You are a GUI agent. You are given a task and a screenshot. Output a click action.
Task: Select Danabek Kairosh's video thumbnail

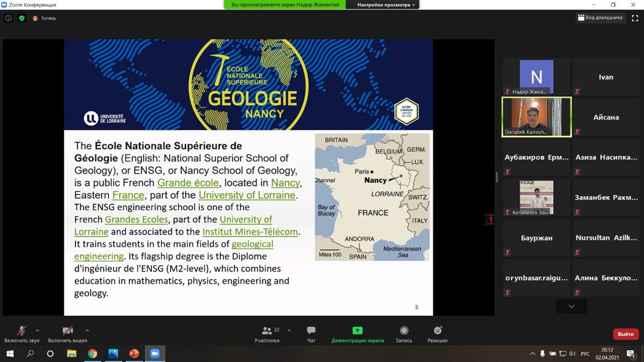pos(536,117)
